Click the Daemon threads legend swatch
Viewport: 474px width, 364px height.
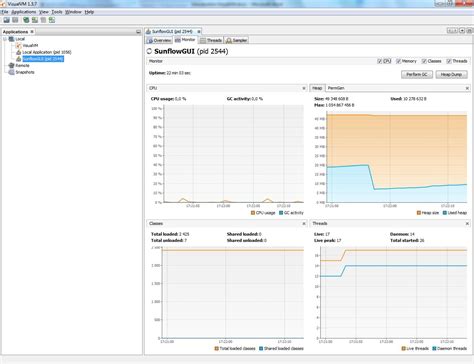434,348
